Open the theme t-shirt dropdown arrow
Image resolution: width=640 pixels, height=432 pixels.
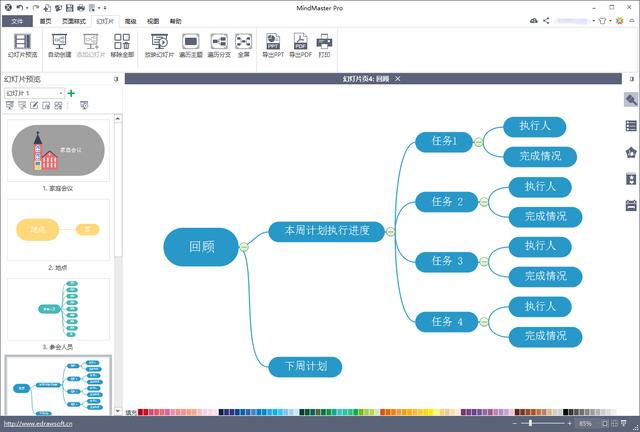610,21
